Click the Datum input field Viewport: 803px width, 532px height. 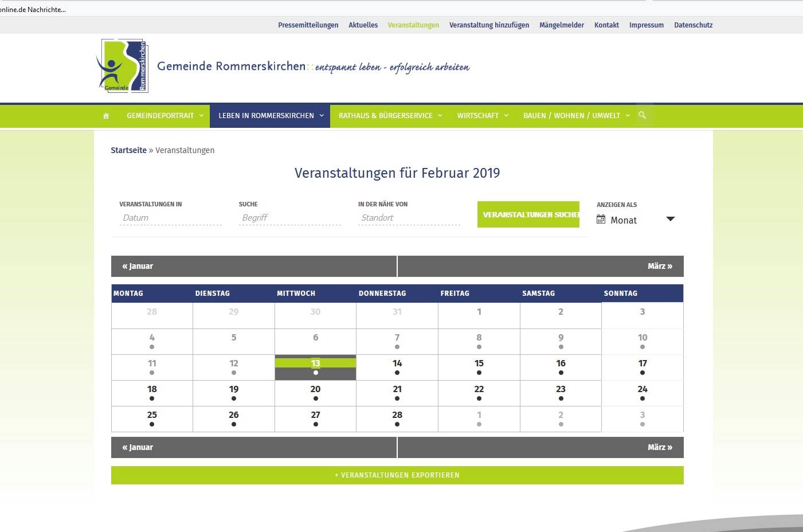pyautogui.click(x=171, y=218)
